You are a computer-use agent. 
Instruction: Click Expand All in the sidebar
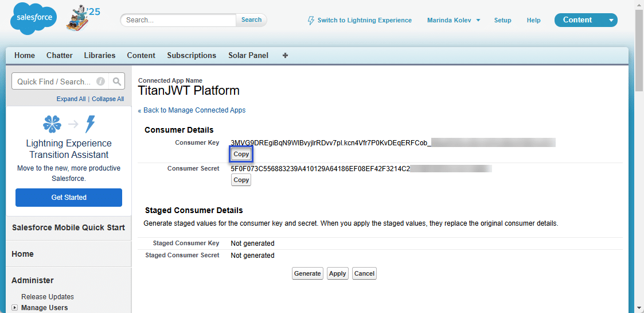click(x=71, y=99)
